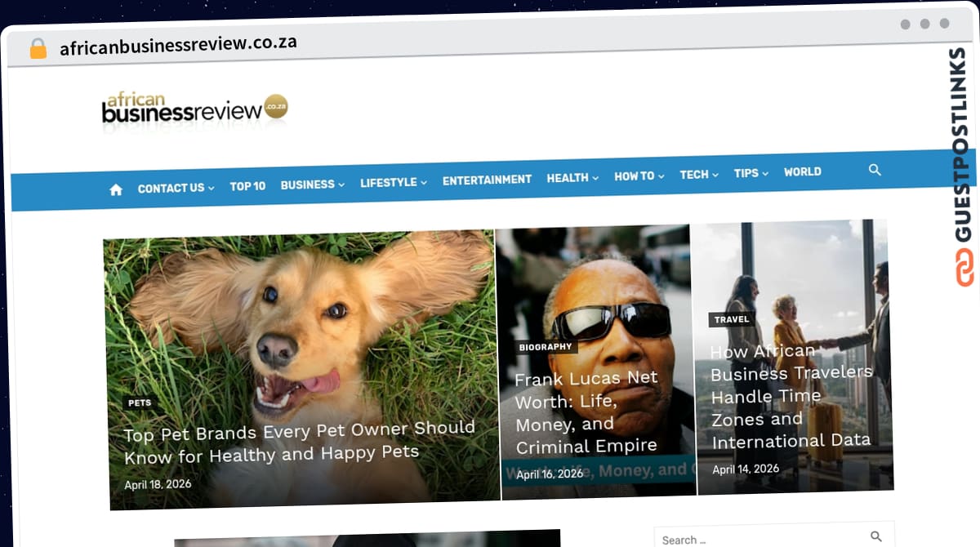Click the home icon in navigation bar
980x547 pixels.
pos(116,189)
